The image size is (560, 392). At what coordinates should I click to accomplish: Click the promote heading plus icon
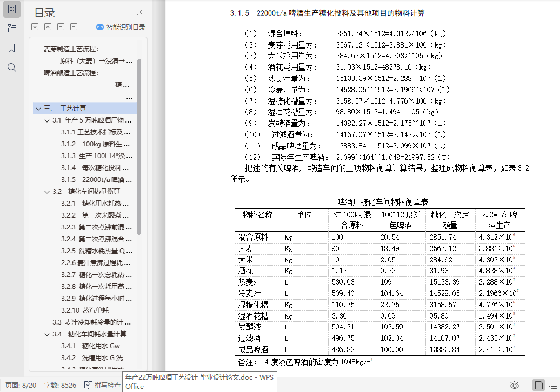coord(61,27)
